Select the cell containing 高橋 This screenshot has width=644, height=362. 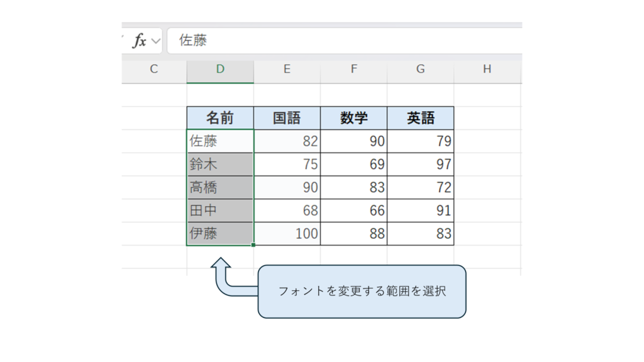pos(220,187)
